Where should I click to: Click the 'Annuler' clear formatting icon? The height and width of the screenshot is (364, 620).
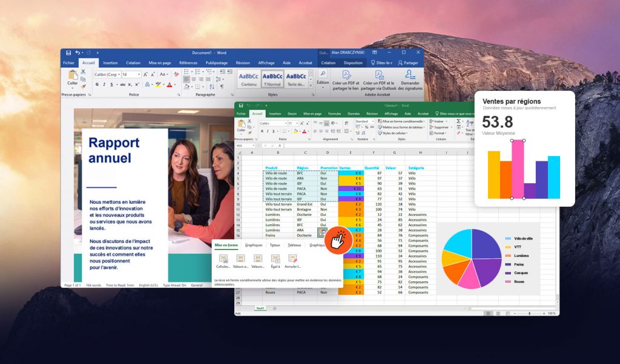click(293, 260)
